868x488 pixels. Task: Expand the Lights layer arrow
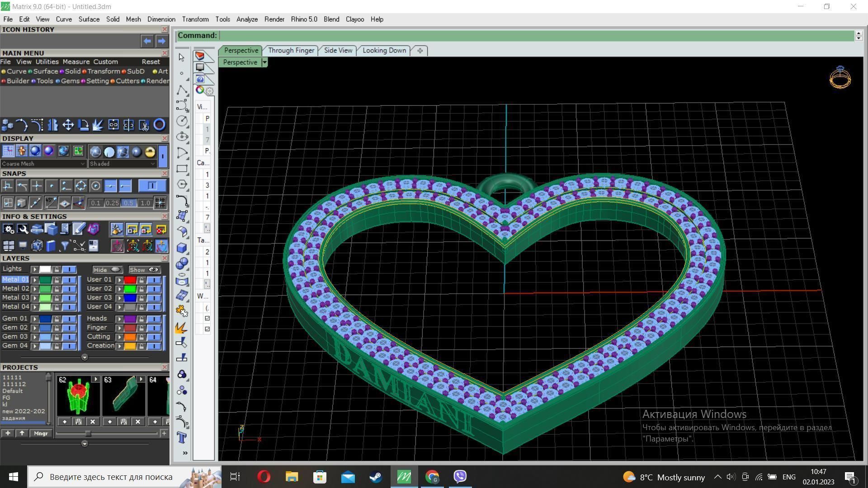pyautogui.click(x=34, y=269)
